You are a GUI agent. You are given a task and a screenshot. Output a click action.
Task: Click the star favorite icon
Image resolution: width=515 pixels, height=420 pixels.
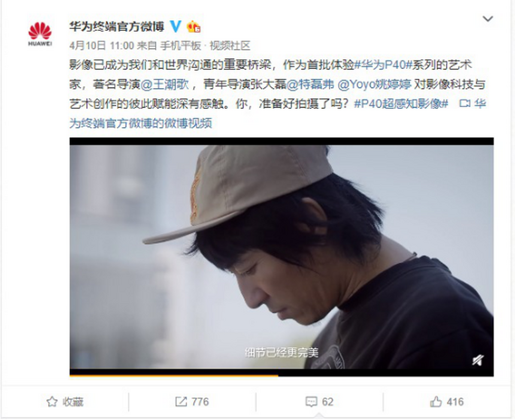tap(52, 402)
